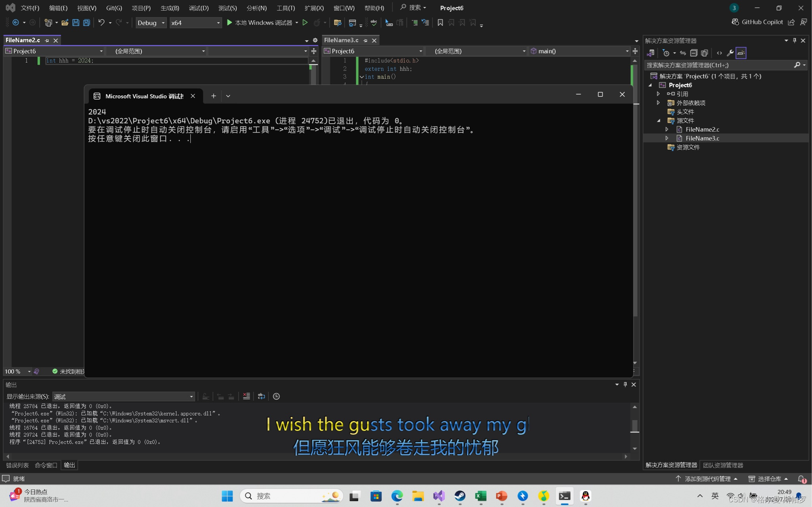
Task: Expand the 引用 node in Solution Explorer
Action: click(x=658, y=94)
